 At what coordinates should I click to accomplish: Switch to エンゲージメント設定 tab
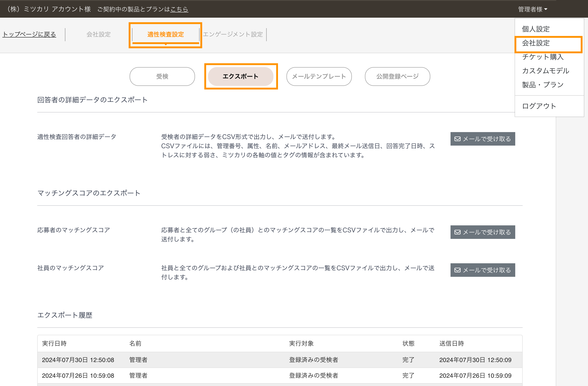pos(233,34)
